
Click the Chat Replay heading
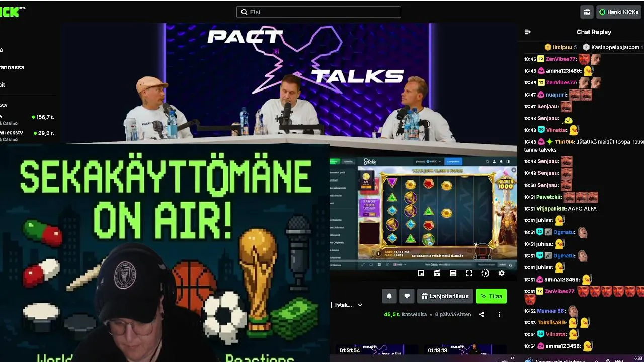[594, 32]
